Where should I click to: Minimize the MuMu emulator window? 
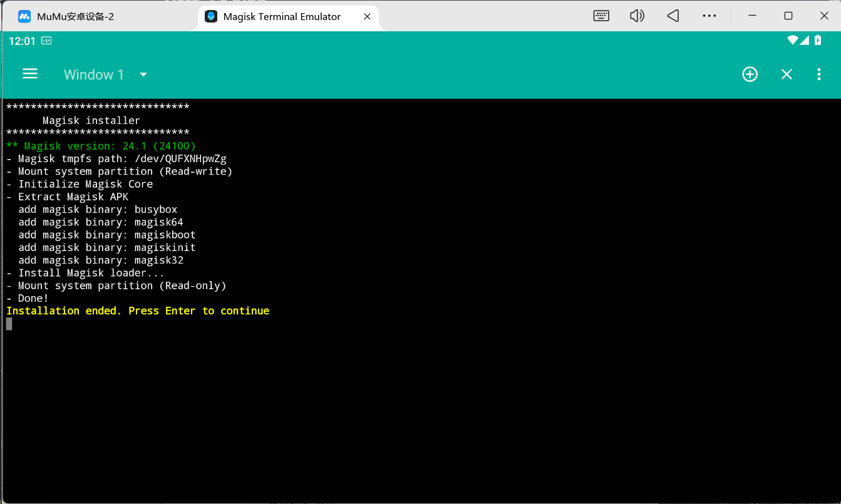751,16
